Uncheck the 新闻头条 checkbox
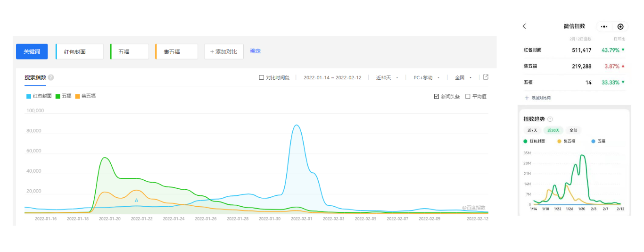Image resolution: width=644 pixels, height=252 pixels. pos(437,96)
